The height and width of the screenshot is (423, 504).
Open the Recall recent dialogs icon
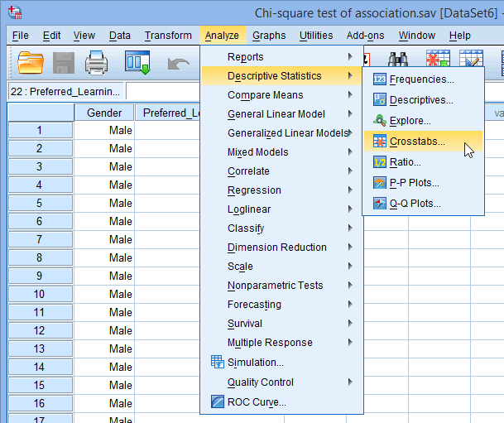click(x=137, y=62)
